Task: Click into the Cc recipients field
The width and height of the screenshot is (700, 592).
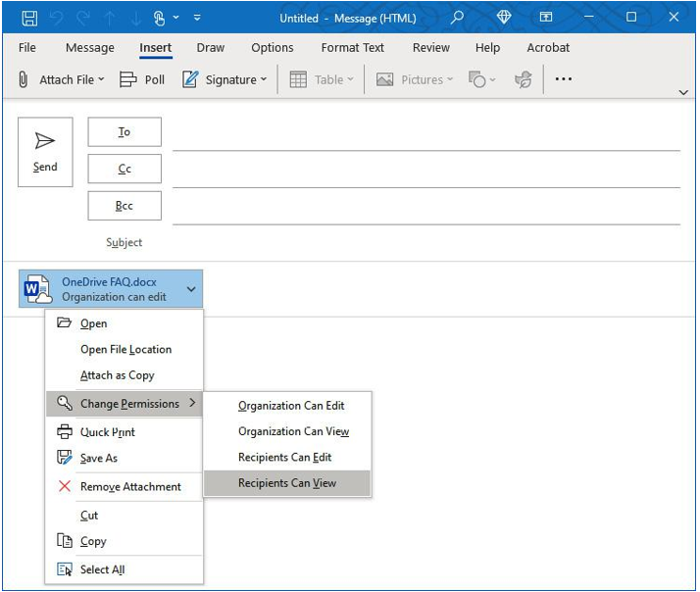Action: pyautogui.click(x=426, y=171)
